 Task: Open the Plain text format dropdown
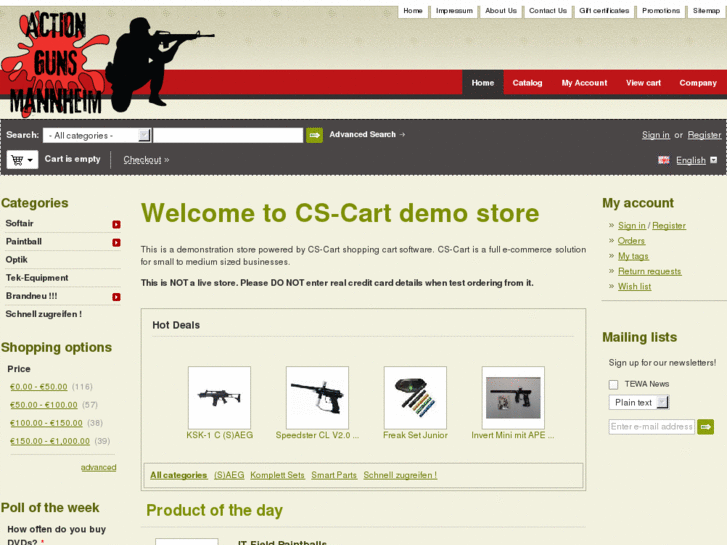pyautogui.click(x=639, y=403)
